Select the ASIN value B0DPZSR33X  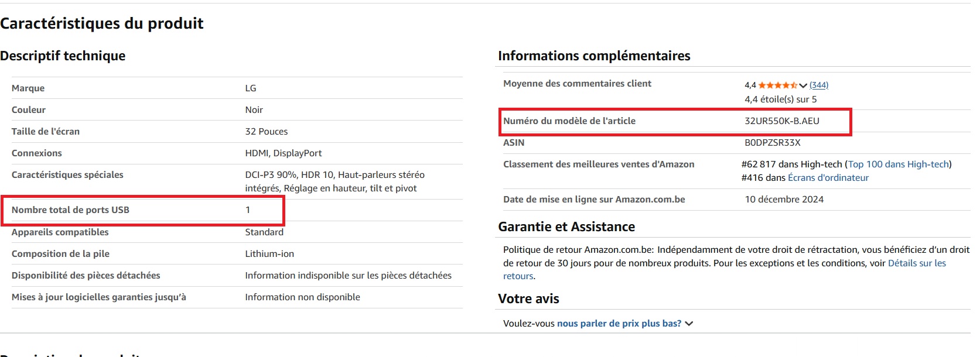point(772,142)
